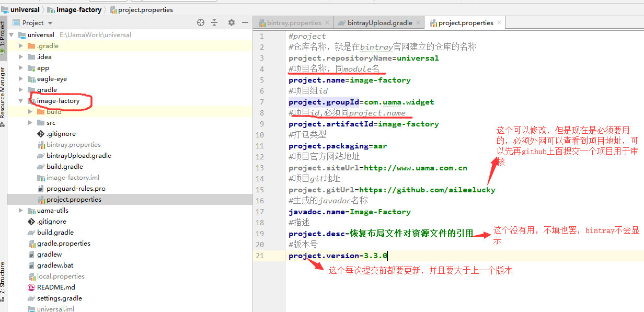Select settings.gradle file
This screenshot has width=644, height=312.
click(59, 298)
